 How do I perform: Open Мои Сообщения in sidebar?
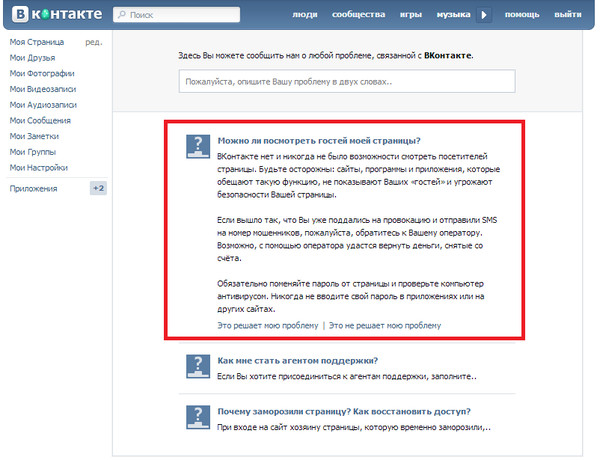(x=40, y=121)
